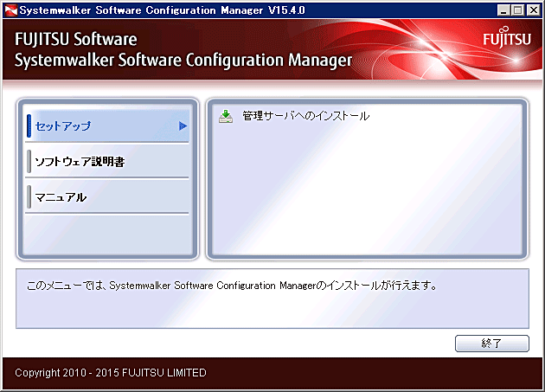The width and height of the screenshot is (545, 392).
Task: Open ソフトウェア説明書 menu item
Action: [107, 162]
